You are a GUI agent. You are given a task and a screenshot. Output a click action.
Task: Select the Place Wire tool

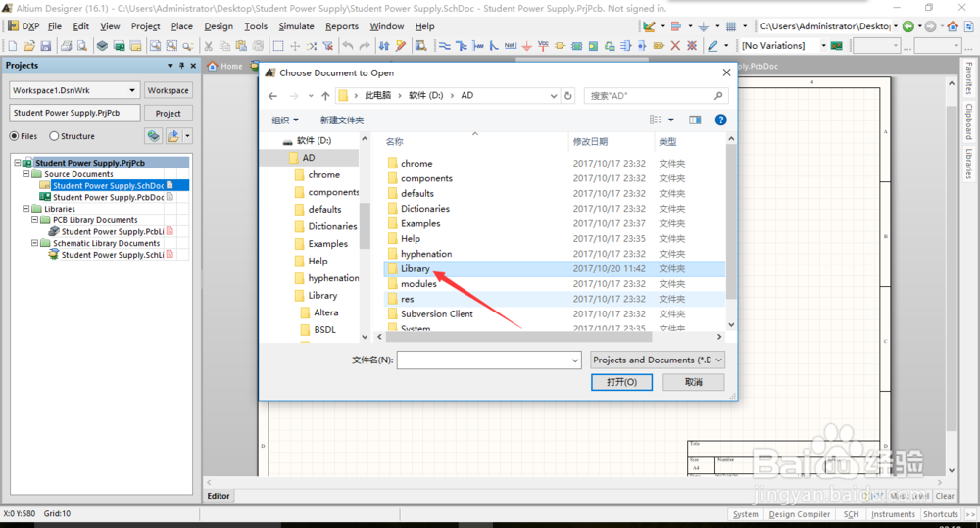(444, 46)
